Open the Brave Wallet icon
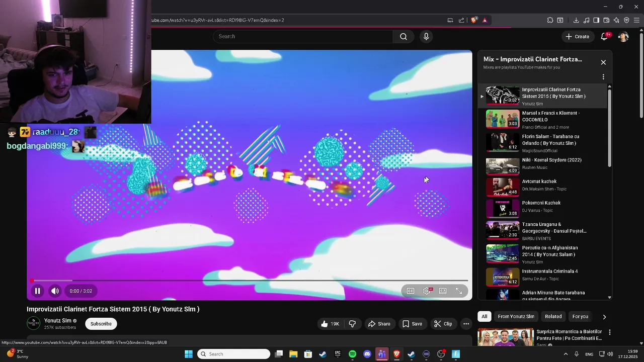 coord(606,20)
